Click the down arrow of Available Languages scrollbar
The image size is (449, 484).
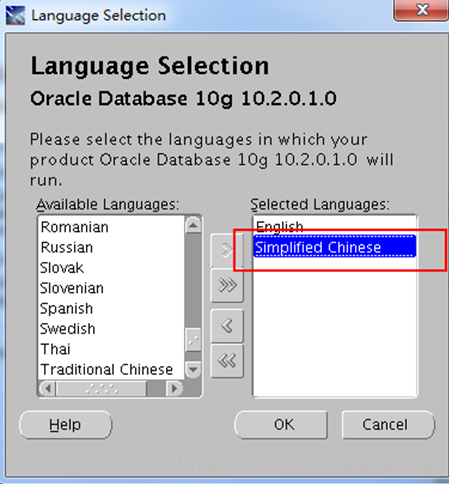pos(193,369)
